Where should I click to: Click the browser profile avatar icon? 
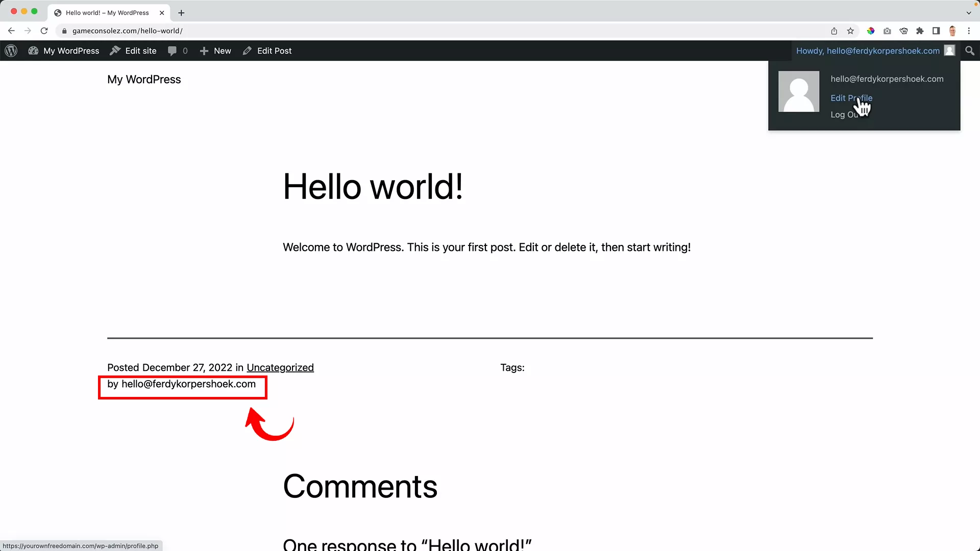952,31
